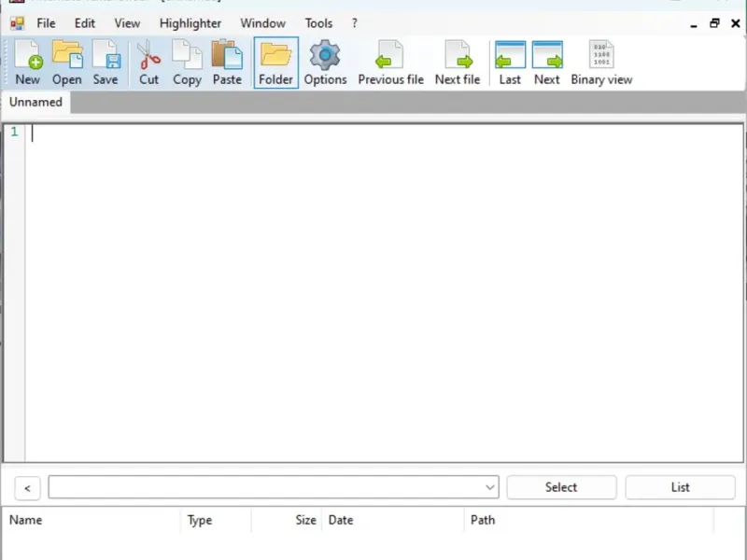Sort file list by Name column

click(x=92, y=520)
